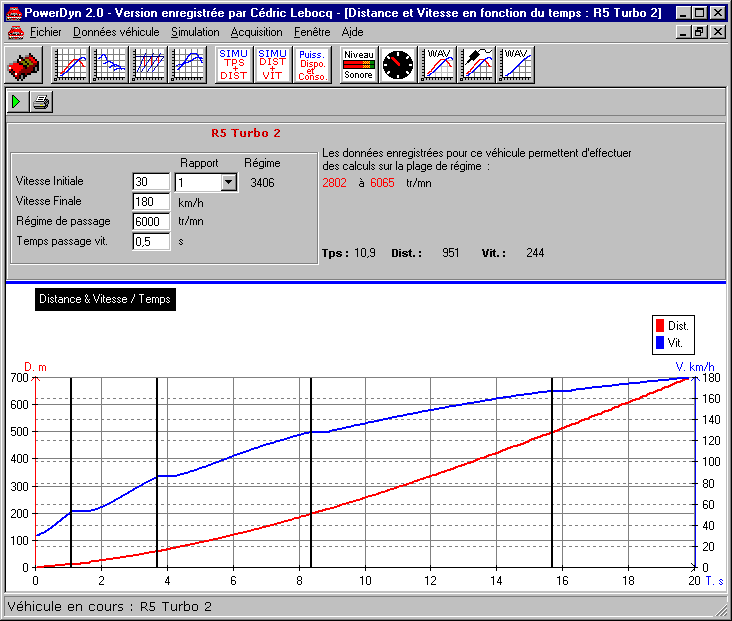Click the stopwatch gauge icon

coord(398,66)
